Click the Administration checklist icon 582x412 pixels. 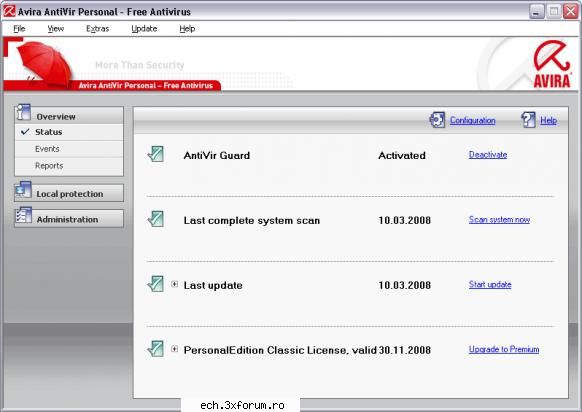click(x=23, y=216)
